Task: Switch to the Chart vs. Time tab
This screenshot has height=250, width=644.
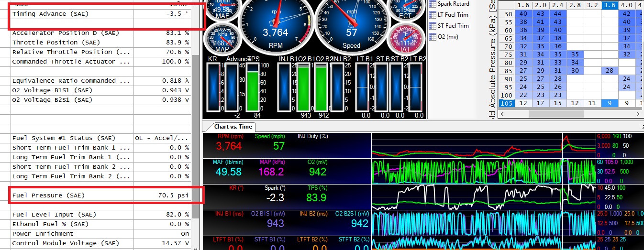Action: pos(233,127)
